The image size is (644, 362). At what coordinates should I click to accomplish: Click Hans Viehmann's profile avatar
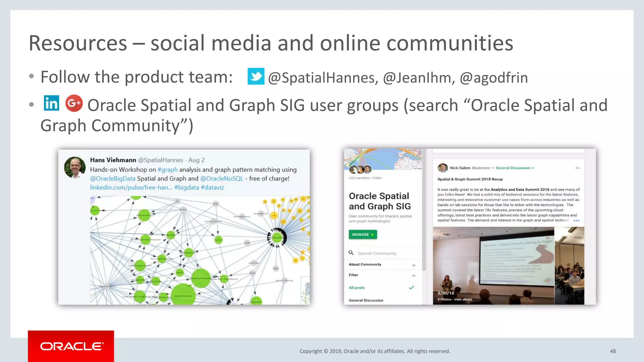(x=75, y=167)
